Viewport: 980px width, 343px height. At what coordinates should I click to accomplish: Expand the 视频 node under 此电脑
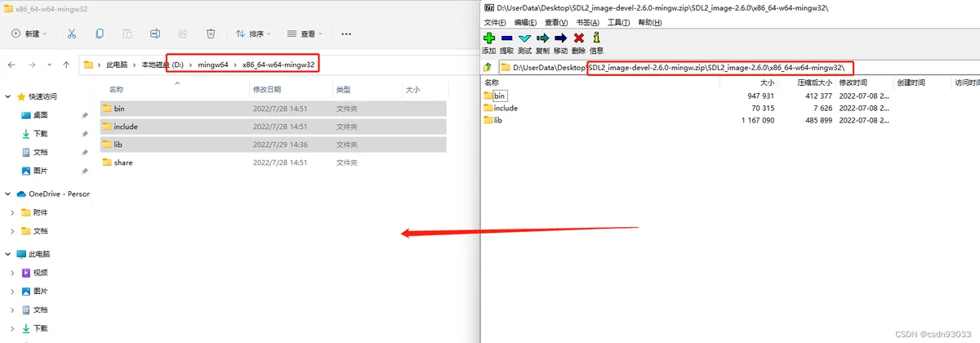point(13,273)
